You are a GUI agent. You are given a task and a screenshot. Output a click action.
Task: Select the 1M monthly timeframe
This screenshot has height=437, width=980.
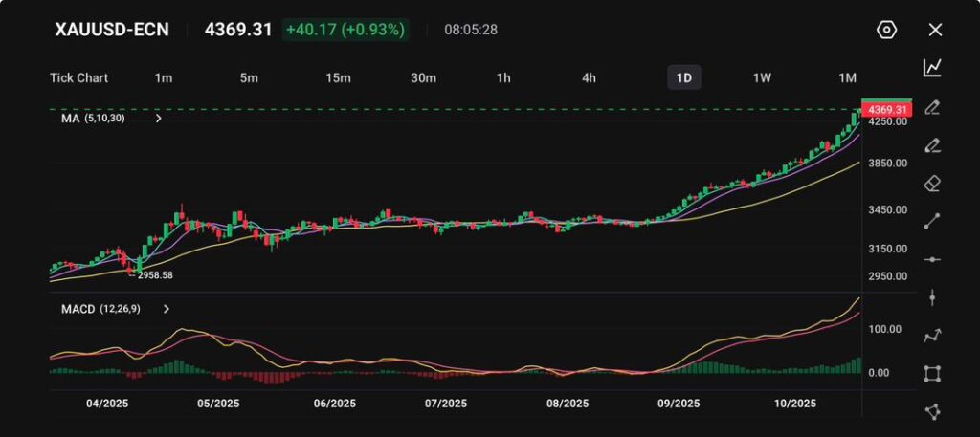click(847, 77)
